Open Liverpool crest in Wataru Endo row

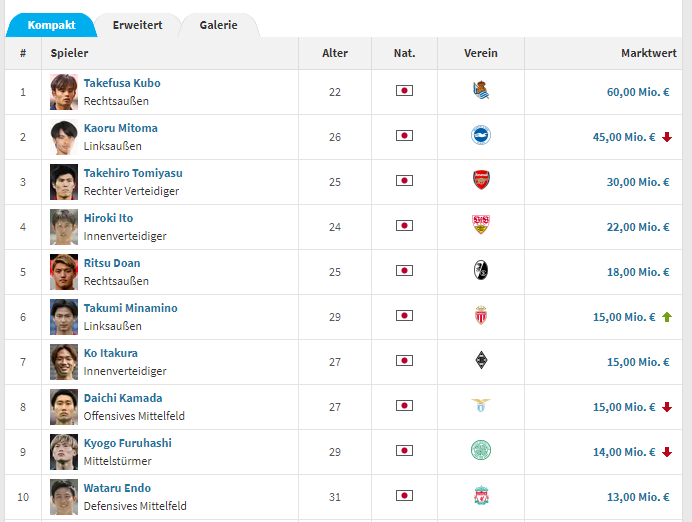481,496
